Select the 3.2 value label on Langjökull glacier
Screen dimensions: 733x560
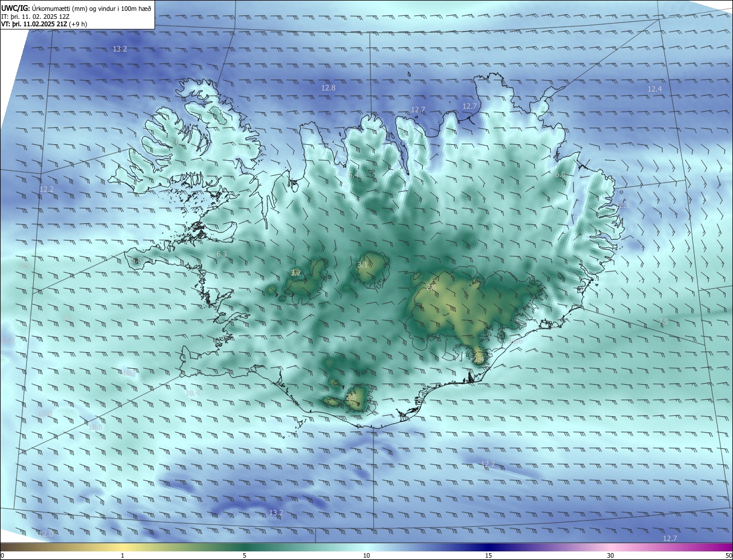(x=295, y=273)
